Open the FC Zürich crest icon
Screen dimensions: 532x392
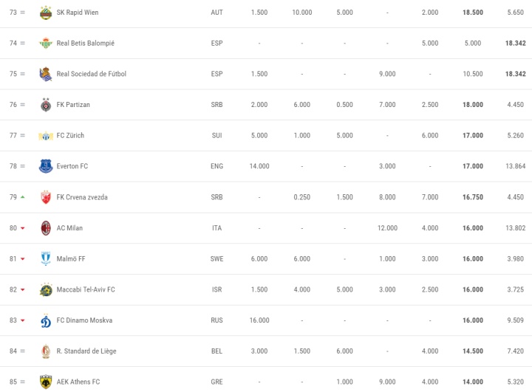pos(46,136)
